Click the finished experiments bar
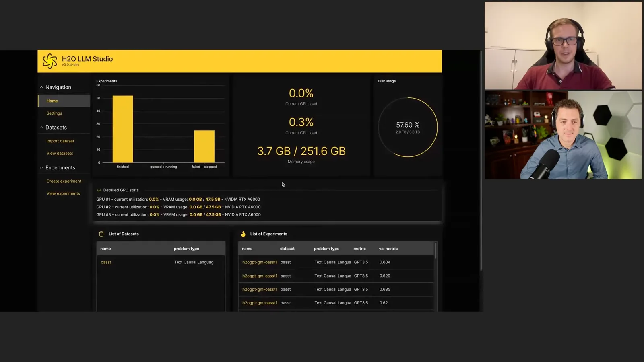This screenshot has width=644, height=362. [123, 129]
